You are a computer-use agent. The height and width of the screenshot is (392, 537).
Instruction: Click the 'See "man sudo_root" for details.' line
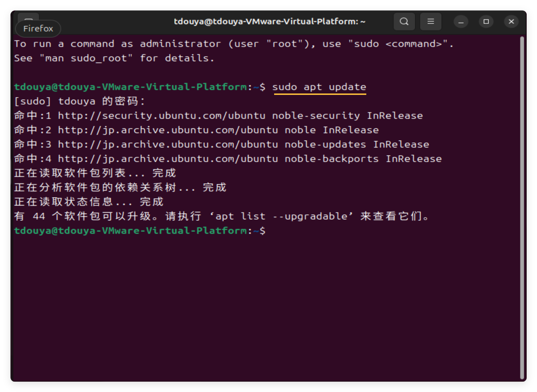(114, 58)
